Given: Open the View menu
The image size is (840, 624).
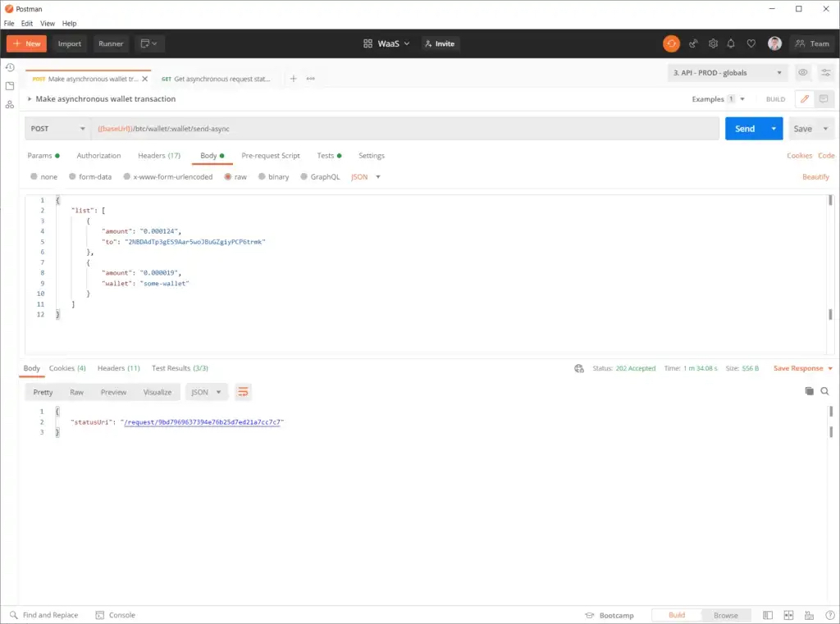Looking at the screenshot, I should pyautogui.click(x=47, y=24).
